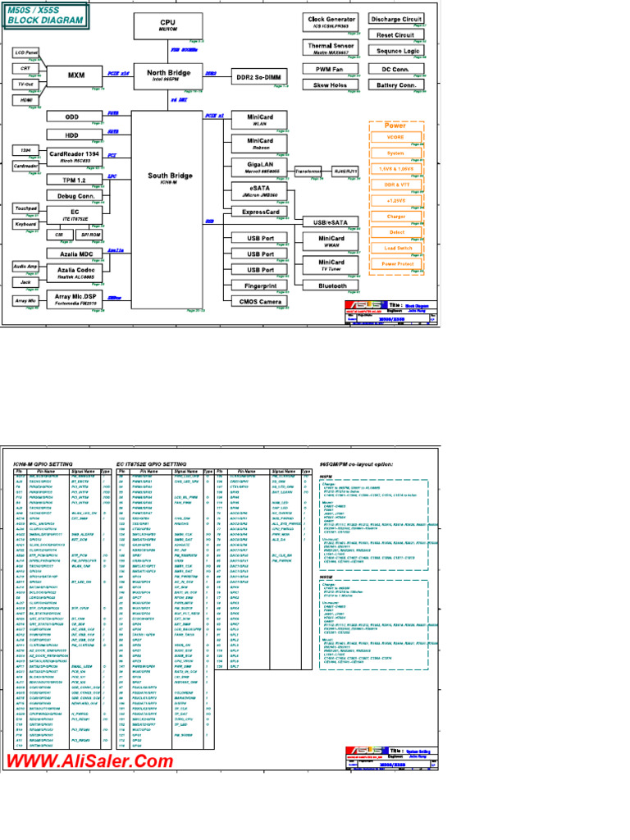Image resolution: width=630 pixels, height=840 pixels.
Task: Click the CPU Merom block
Action: coord(168,25)
